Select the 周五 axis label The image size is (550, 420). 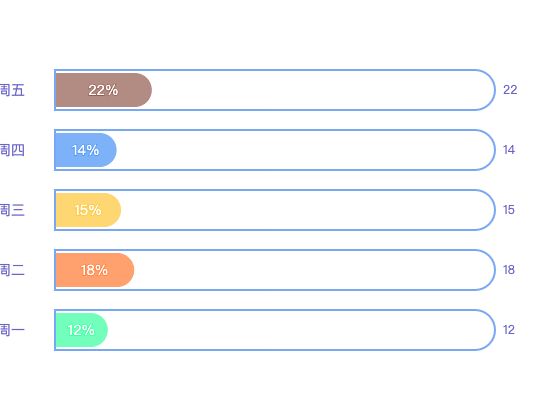12,90
